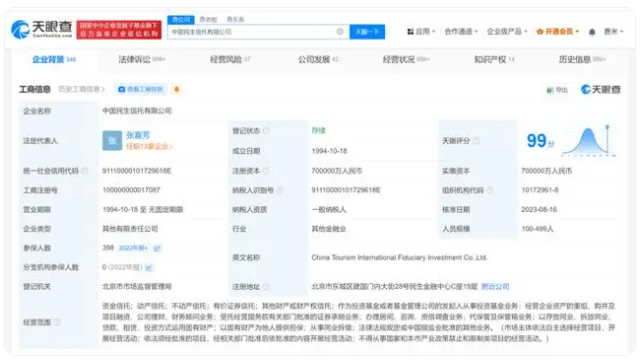Screen dimensions: 643x362
Task: Click the 人员规模 value 100-499人
Action: (537, 229)
